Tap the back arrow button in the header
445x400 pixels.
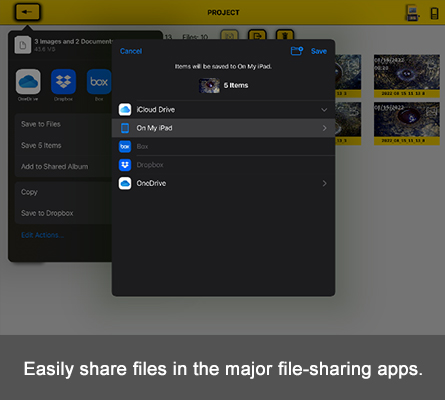point(27,12)
